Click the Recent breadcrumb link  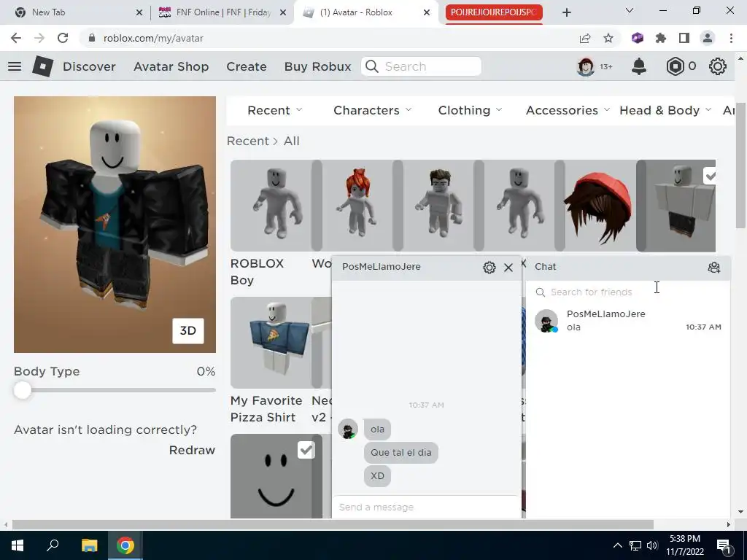(248, 141)
